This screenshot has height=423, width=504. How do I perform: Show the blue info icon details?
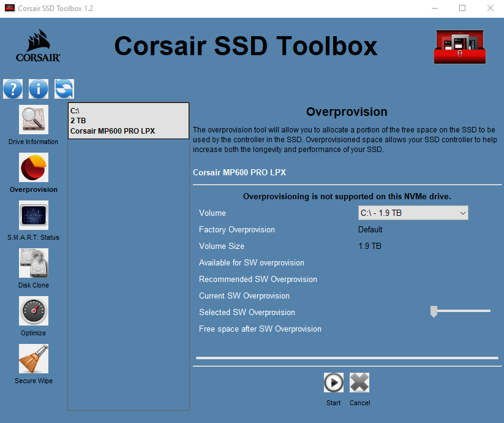(x=38, y=89)
